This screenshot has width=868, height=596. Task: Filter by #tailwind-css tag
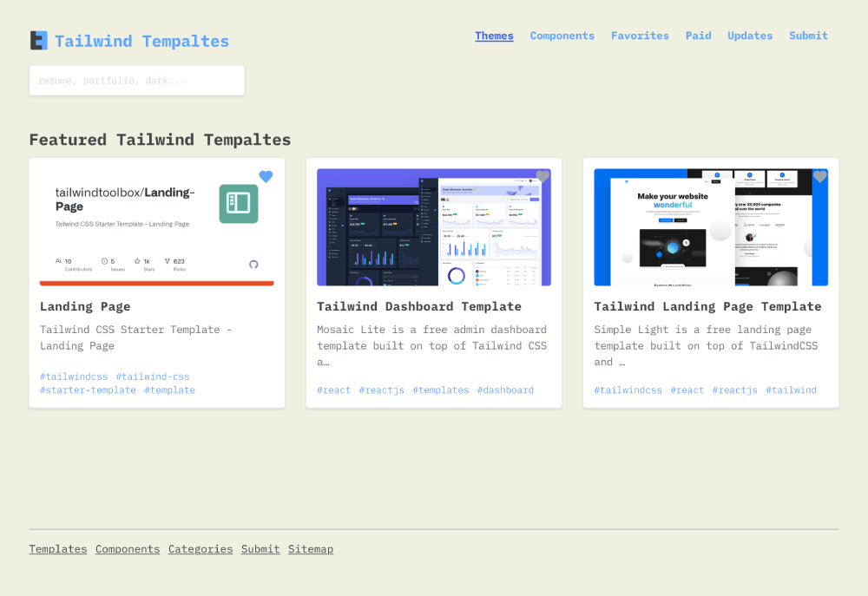(153, 377)
